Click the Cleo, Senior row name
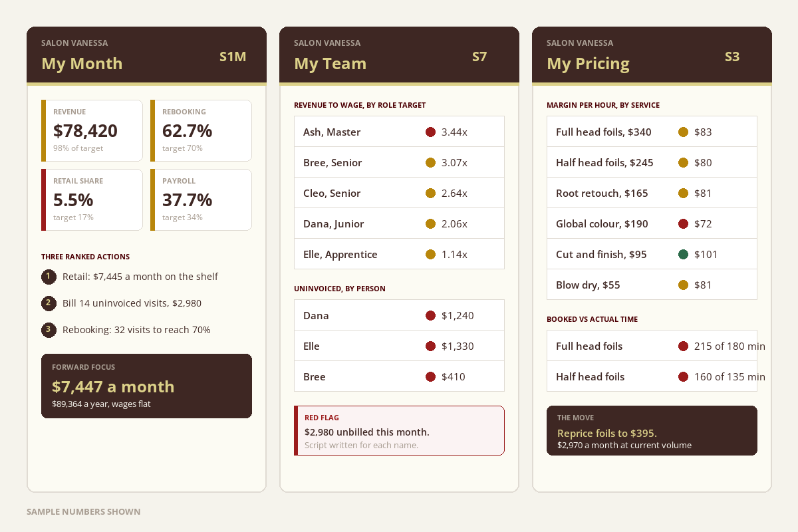This screenshot has width=798, height=532. [x=332, y=193]
